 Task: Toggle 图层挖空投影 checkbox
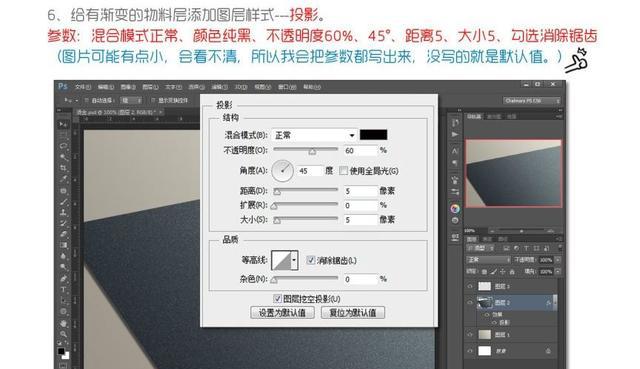point(277,299)
